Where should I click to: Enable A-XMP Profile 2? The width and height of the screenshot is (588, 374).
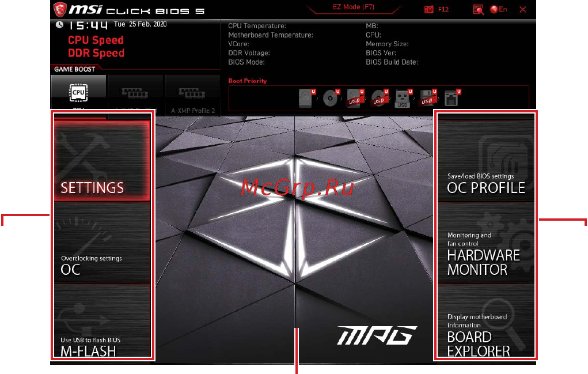(x=192, y=94)
